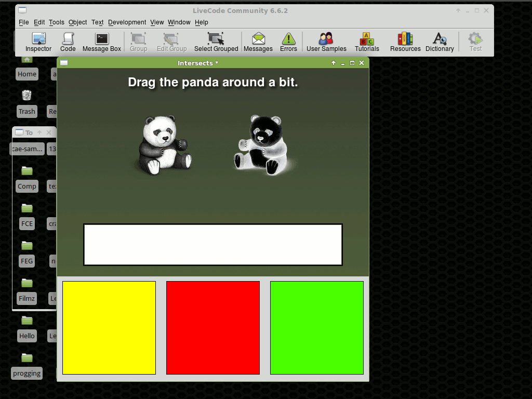Screen dimensions: 532x399
Task: Open the Inspector tool
Action: (38, 42)
